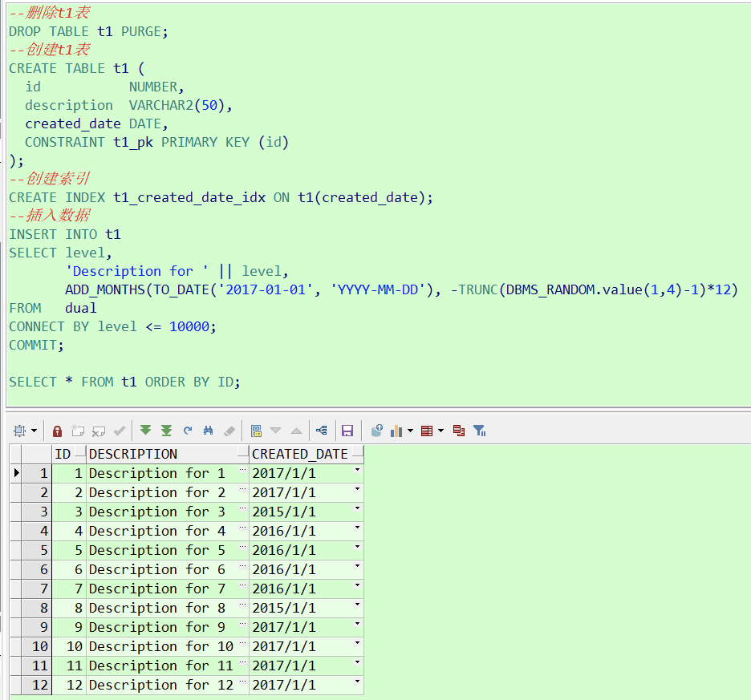This screenshot has height=700, width=751.
Task: Click the binoculars find icon
Action: coord(208,431)
